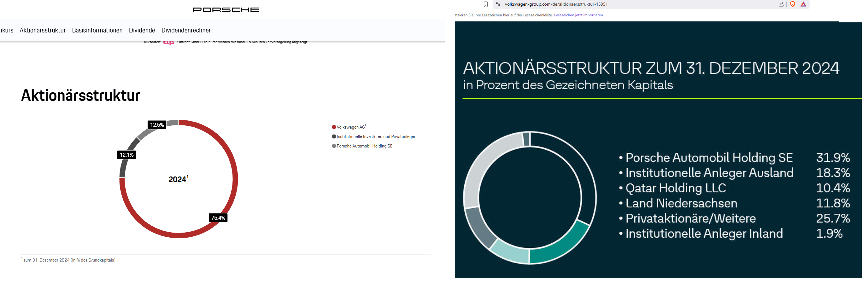Click the 12.5% label on the Porsche chart

pos(157,125)
